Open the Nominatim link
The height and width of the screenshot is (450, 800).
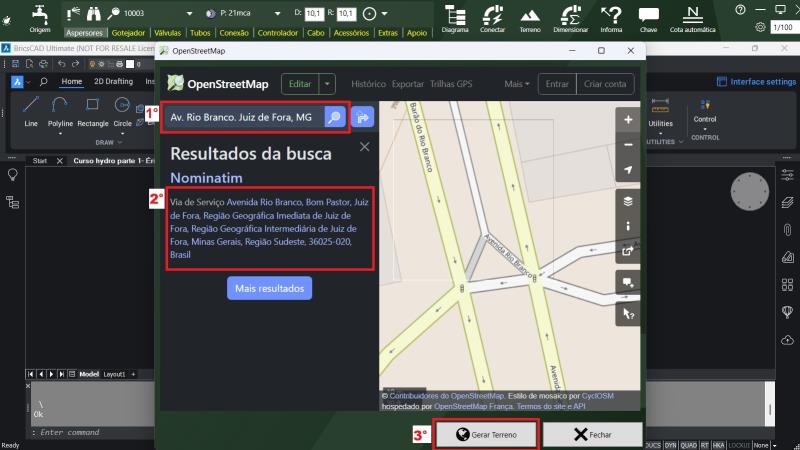click(x=206, y=178)
